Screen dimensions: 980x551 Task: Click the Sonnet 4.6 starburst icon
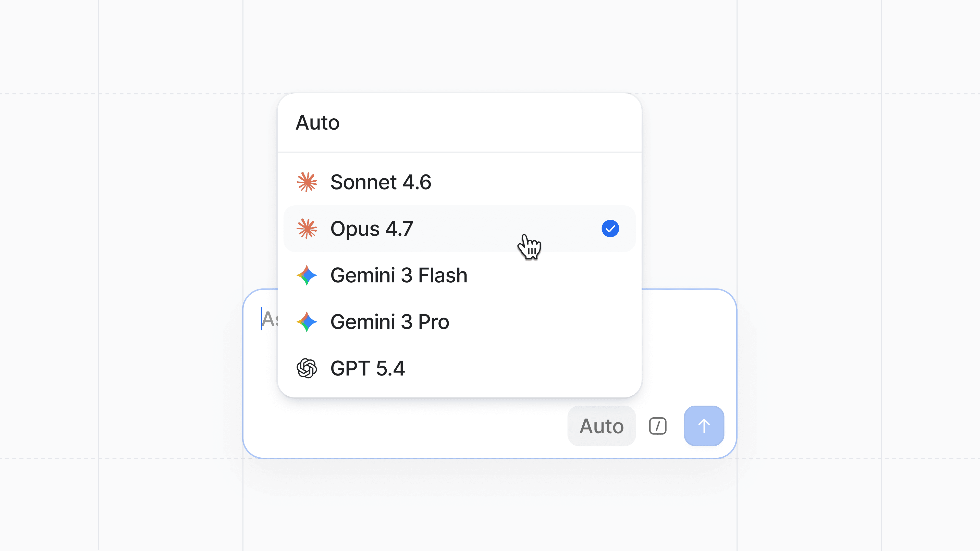pyautogui.click(x=306, y=182)
